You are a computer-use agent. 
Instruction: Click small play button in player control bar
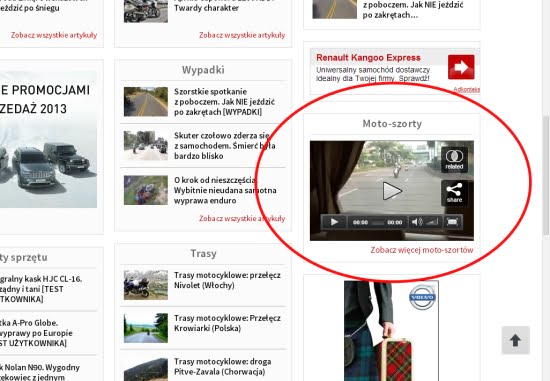tap(334, 222)
